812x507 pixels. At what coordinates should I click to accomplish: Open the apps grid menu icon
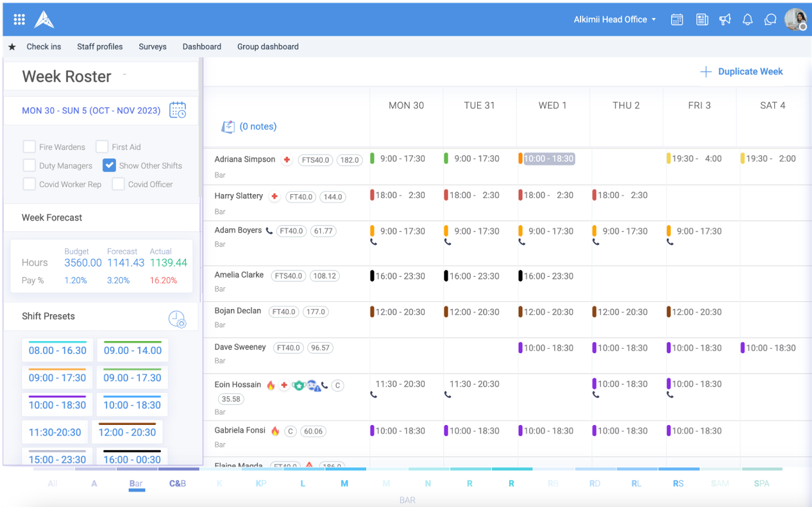[19, 19]
